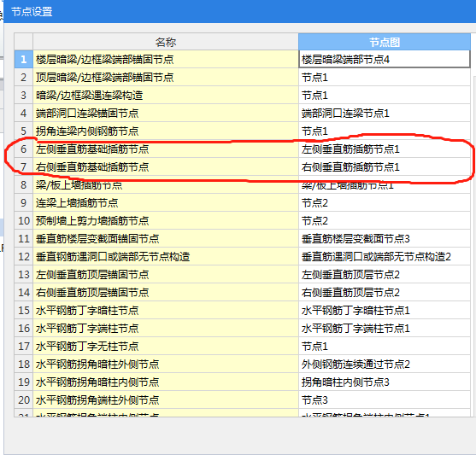Screen dimensions: 476x455
Task: Click 节点2 value in row 9
Action: [x=385, y=202]
